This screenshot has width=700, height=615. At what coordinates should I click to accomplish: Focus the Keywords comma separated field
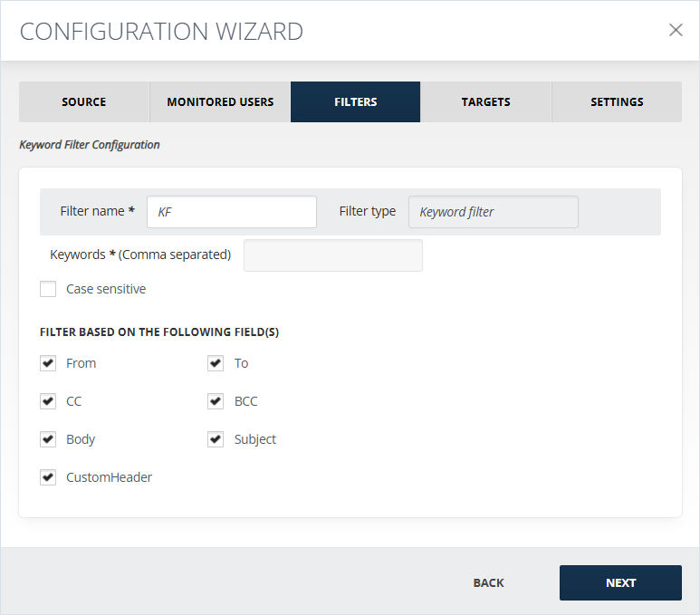333,255
